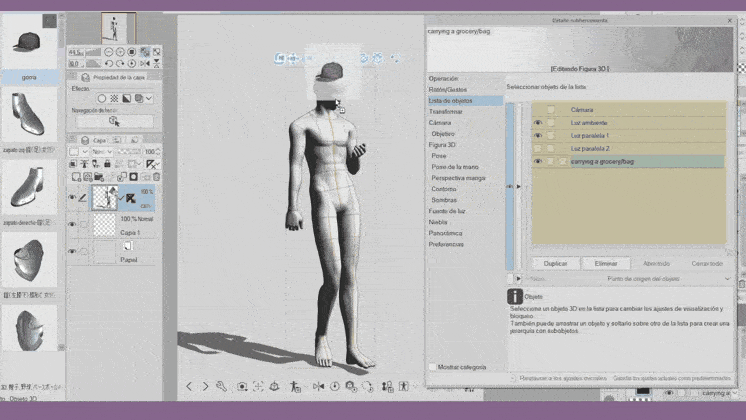Select Transformar category
The height and width of the screenshot is (420, 746).
pyautogui.click(x=445, y=111)
